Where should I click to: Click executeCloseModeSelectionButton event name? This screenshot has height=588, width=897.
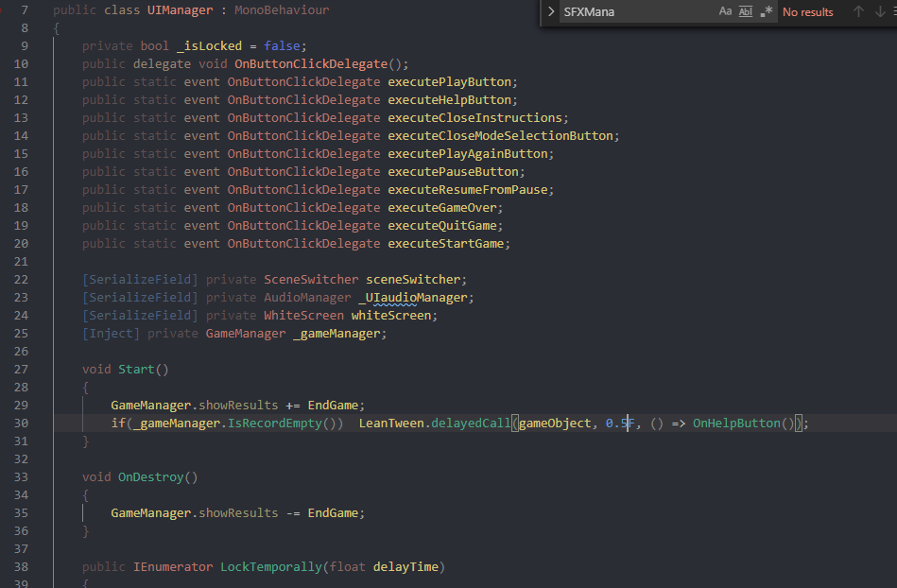point(501,135)
